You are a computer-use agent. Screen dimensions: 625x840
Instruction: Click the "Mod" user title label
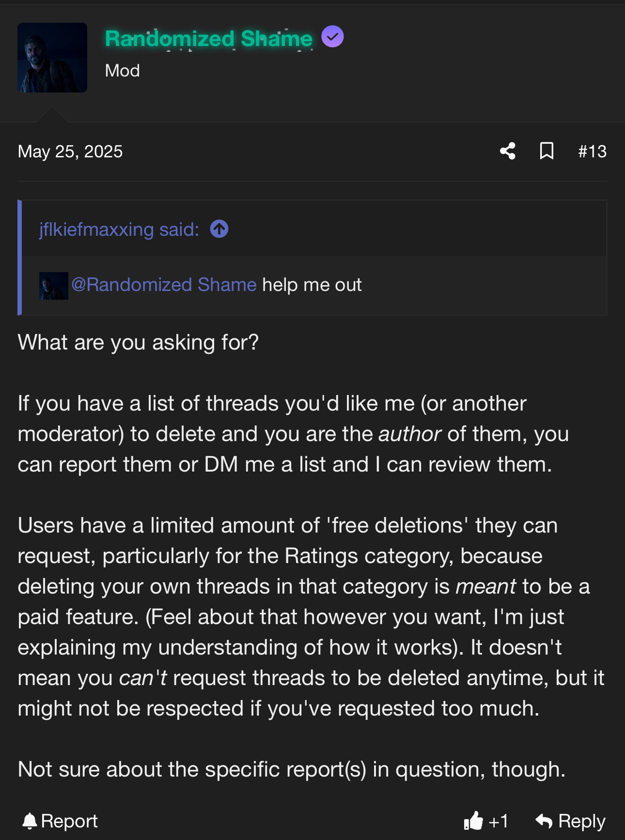pos(122,71)
